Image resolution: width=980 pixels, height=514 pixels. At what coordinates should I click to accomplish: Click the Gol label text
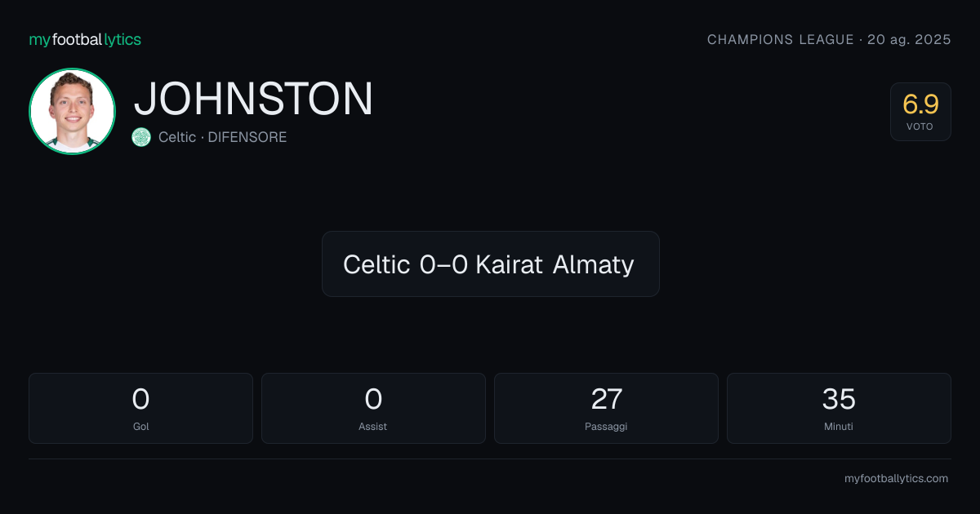click(x=140, y=427)
